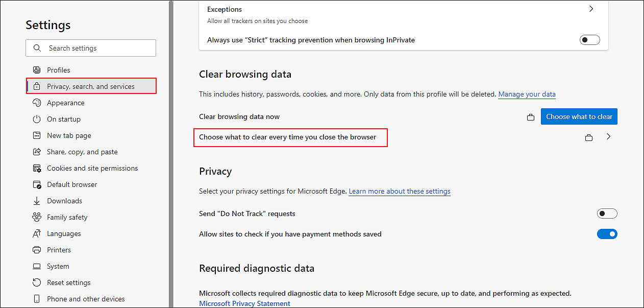
Task: Disable allowing sites to check saved payment methods
Action: (x=607, y=234)
